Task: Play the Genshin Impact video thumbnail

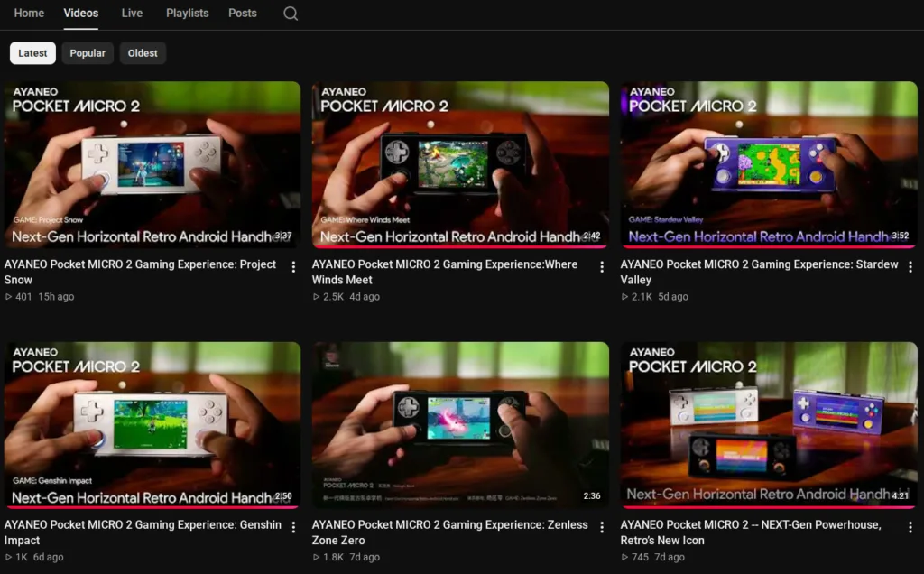Action: click(152, 425)
